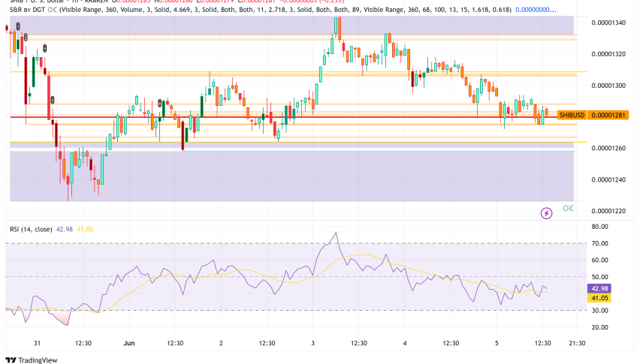Click the 0.00001340 price axis label
640x364 pixels.
tap(608, 23)
